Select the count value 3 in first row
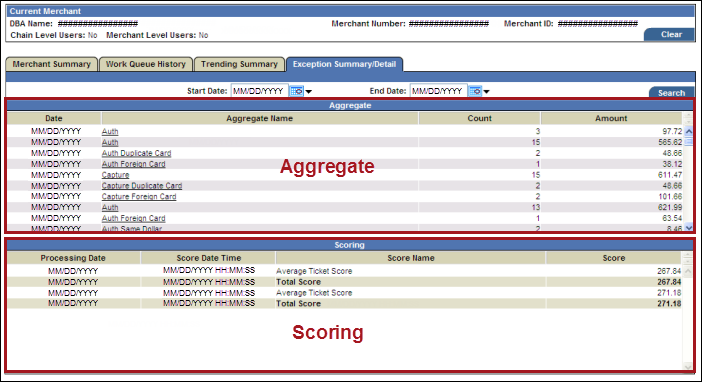The height and width of the screenshot is (382, 702). (538, 131)
